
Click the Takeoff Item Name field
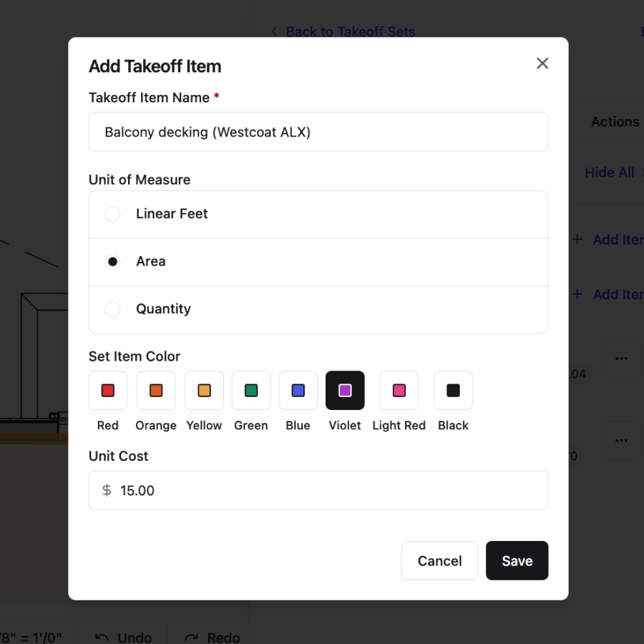click(318, 132)
